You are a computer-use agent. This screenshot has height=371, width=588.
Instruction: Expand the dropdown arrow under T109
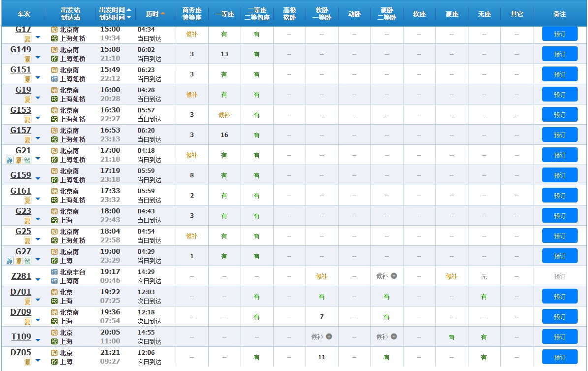[38, 341]
